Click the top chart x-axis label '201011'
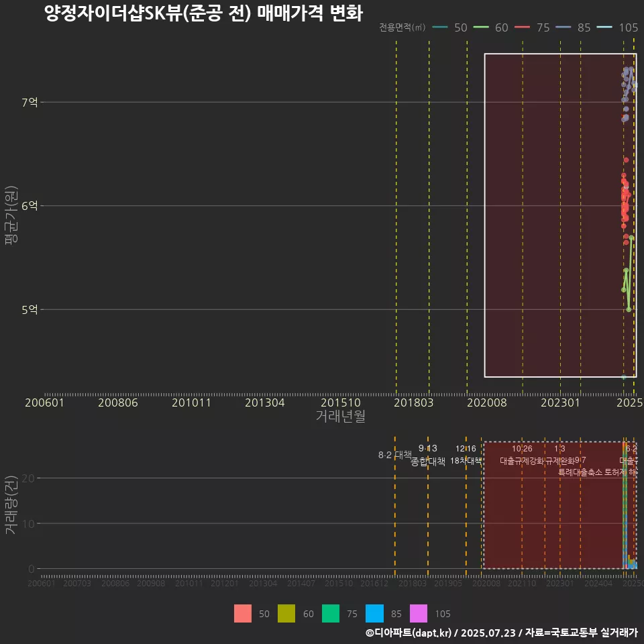This screenshot has width=644, height=644. point(191,402)
